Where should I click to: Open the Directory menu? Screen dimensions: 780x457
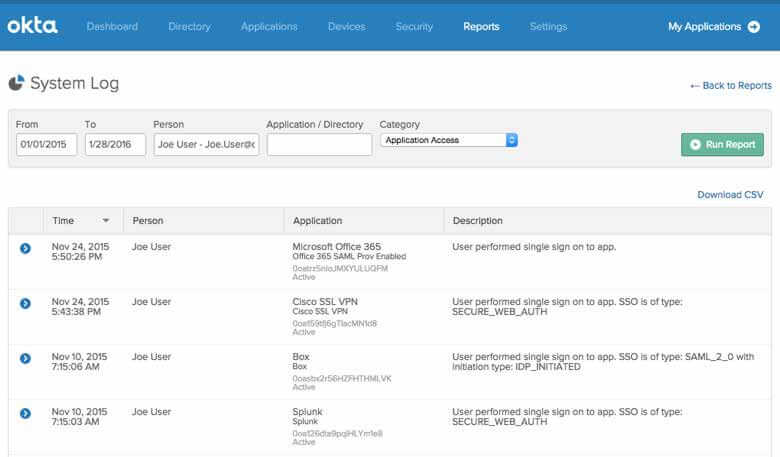pyautogui.click(x=189, y=27)
